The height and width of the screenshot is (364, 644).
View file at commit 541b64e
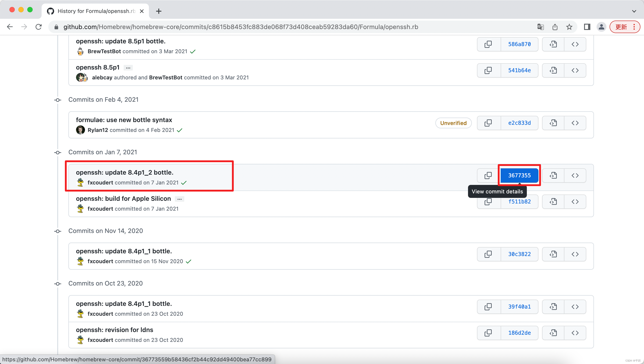tap(553, 70)
